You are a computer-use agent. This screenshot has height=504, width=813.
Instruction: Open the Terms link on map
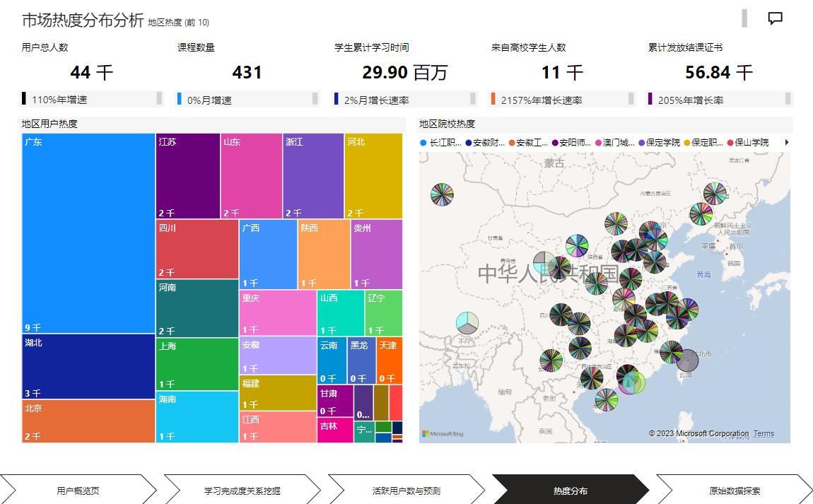[x=764, y=433]
